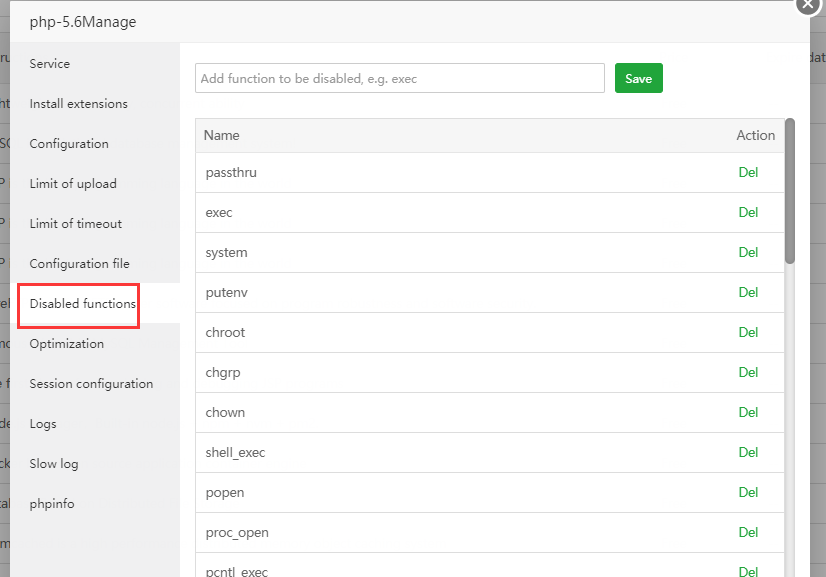Select Disabled functions tab

click(x=82, y=304)
